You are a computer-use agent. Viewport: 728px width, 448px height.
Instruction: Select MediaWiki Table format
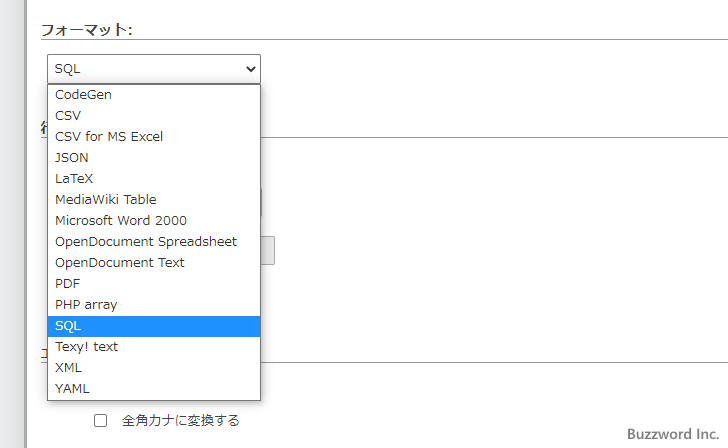154,200
